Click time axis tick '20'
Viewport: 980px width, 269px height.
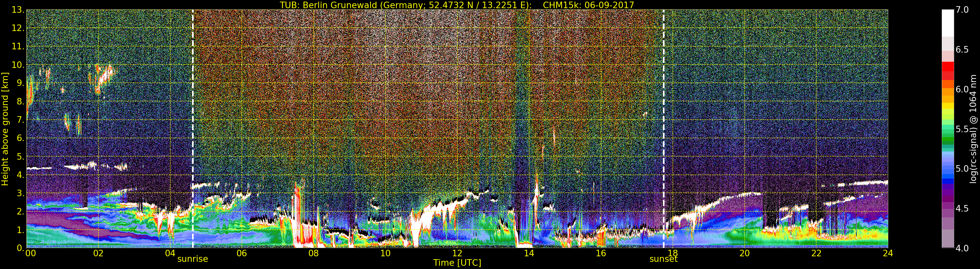tap(745, 253)
